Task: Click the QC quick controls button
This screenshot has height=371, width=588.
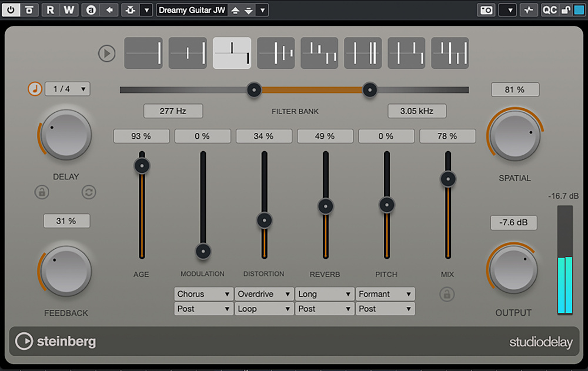Action: click(x=549, y=10)
